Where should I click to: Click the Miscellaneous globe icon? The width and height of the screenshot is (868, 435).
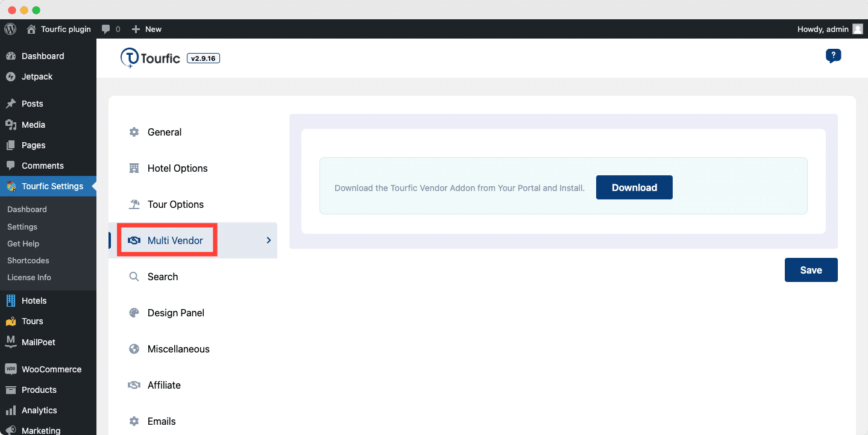click(x=134, y=349)
